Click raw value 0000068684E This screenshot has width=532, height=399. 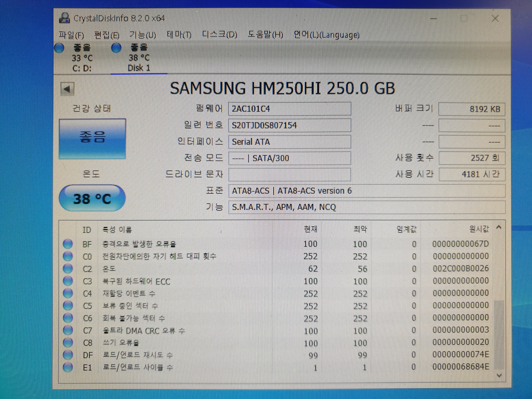(461, 367)
